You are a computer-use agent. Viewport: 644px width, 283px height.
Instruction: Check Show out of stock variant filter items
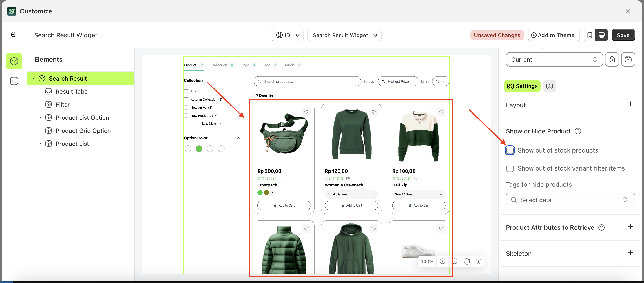click(510, 168)
